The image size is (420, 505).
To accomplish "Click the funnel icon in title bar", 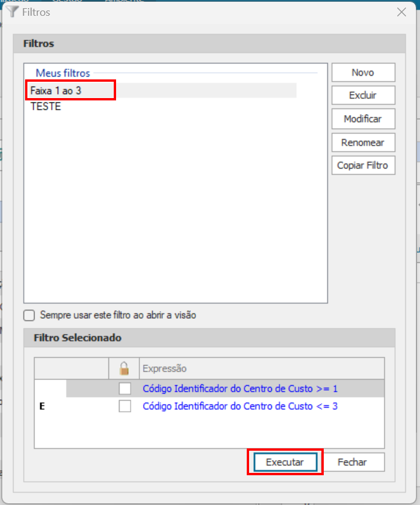I will (x=13, y=12).
